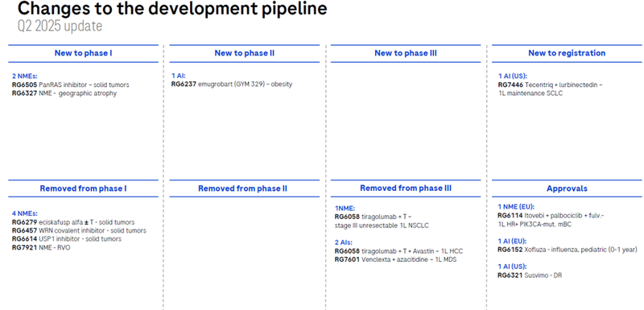Click the RG6327 geographic atrophy entry

[x=64, y=93]
